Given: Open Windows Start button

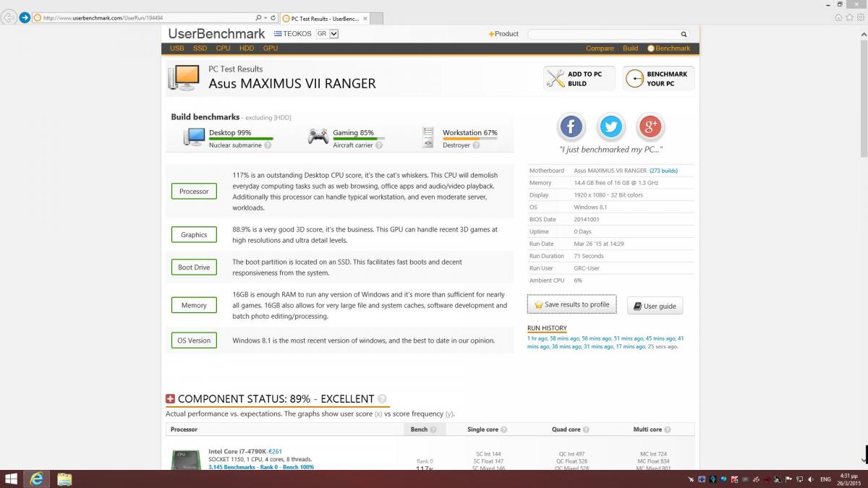Looking at the screenshot, I should pos(12,479).
